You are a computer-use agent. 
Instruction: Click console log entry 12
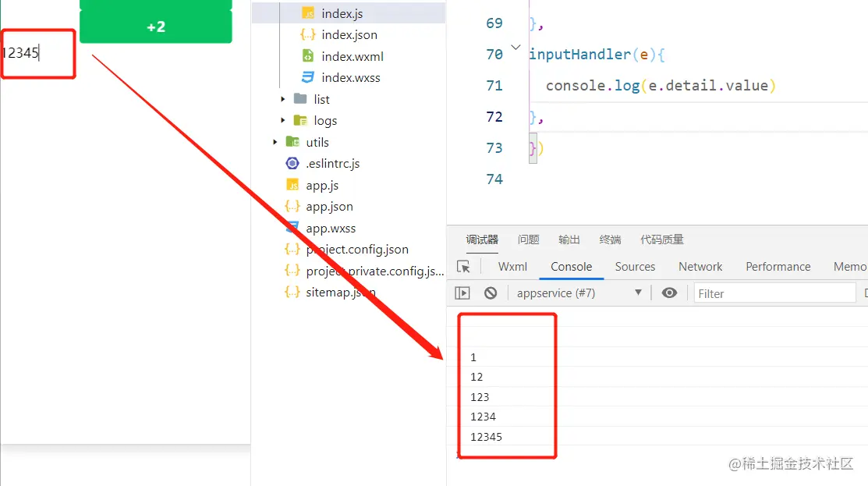[476, 377]
